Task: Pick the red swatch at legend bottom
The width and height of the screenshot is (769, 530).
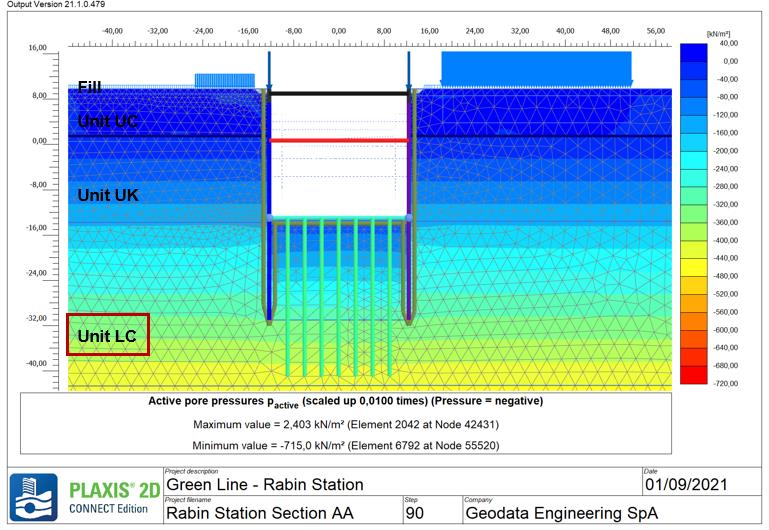Action: tap(693, 375)
